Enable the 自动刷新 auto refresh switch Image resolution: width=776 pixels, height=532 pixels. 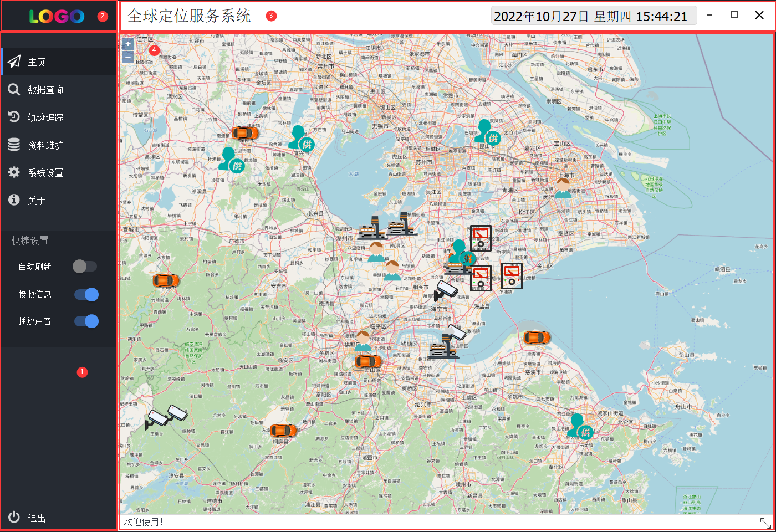[85, 267]
